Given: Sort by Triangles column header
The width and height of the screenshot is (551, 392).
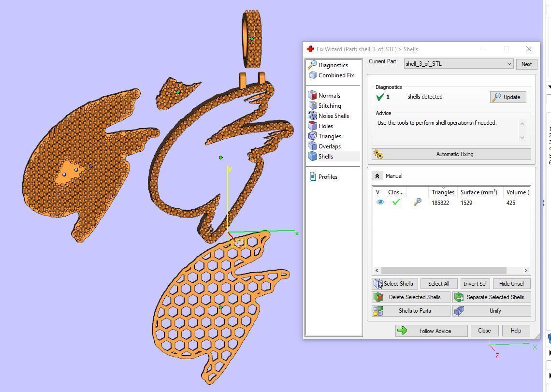Looking at the screenshot, I should pyautogui.click(x=443, y=192).
